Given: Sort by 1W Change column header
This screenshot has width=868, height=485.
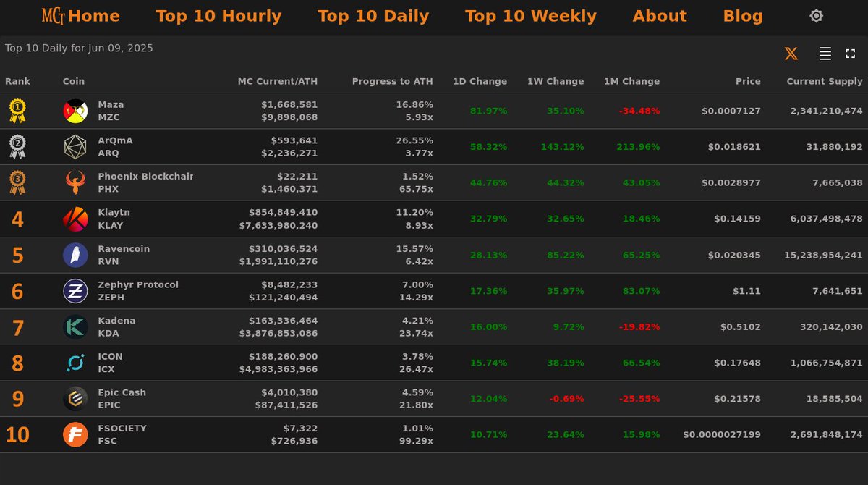Looking at the screenshot, I should (x=556, y=81).
